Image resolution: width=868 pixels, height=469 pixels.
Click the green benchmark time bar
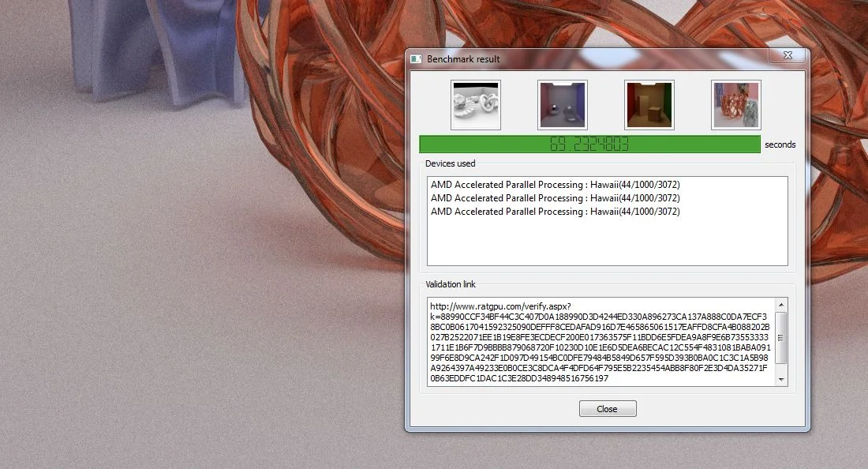tap(589, 144)
